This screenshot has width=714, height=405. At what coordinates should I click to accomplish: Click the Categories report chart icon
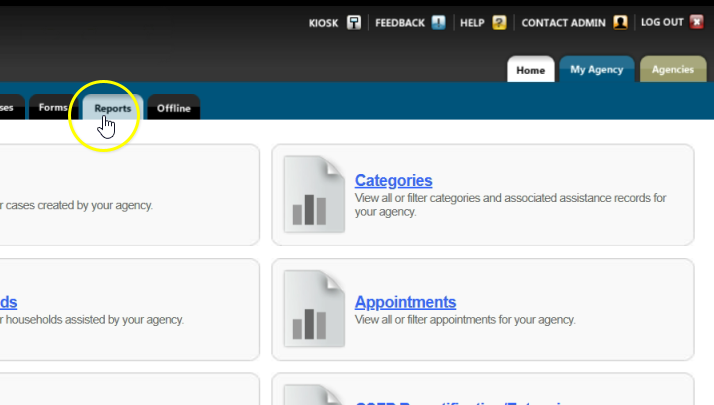[x=308, y=194]
